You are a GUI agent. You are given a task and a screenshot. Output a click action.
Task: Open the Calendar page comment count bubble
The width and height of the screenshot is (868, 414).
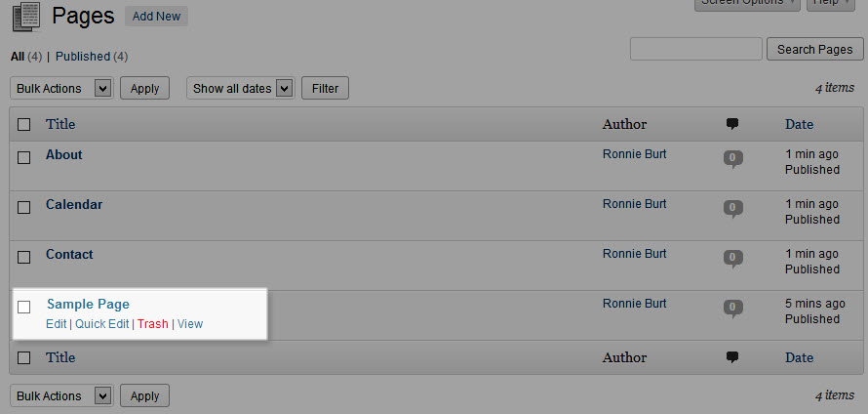coord(732,208)
